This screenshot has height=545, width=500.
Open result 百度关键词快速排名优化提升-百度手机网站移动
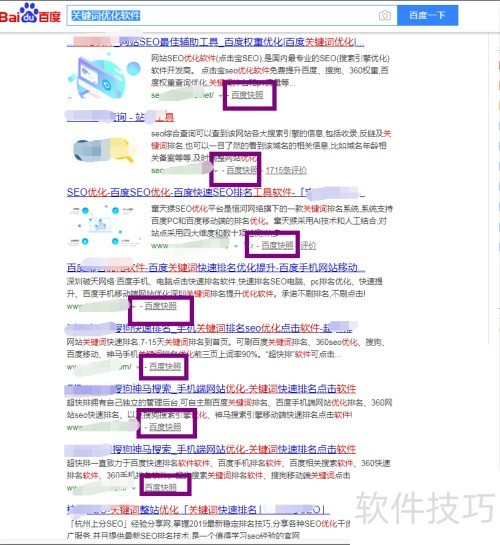point(215,268)
